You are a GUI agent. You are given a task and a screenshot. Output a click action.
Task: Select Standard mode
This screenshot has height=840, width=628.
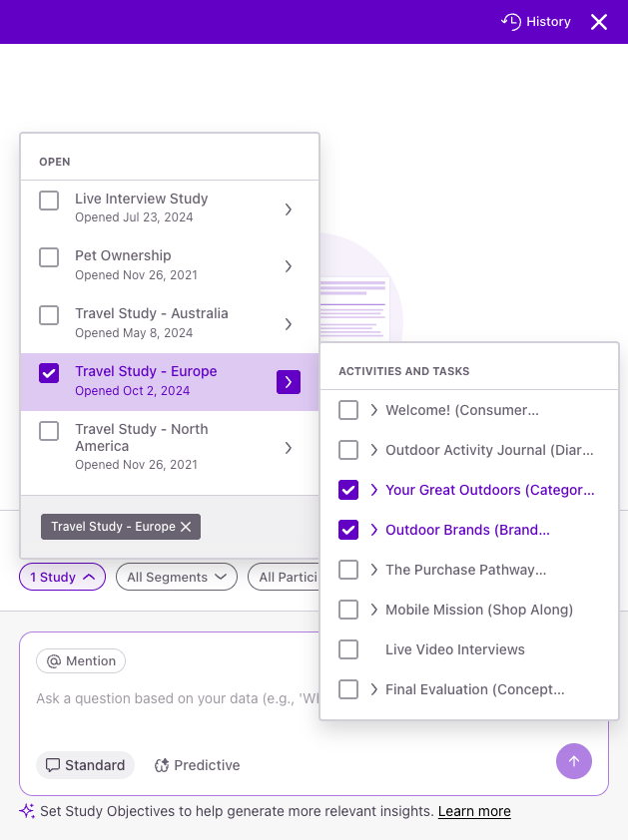(x=85, y=765)
